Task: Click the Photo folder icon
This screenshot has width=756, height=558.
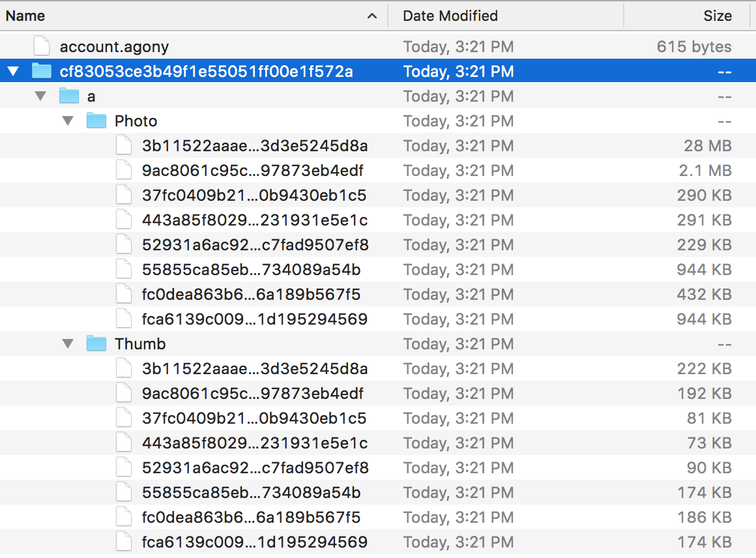Action: pos(96,120)
